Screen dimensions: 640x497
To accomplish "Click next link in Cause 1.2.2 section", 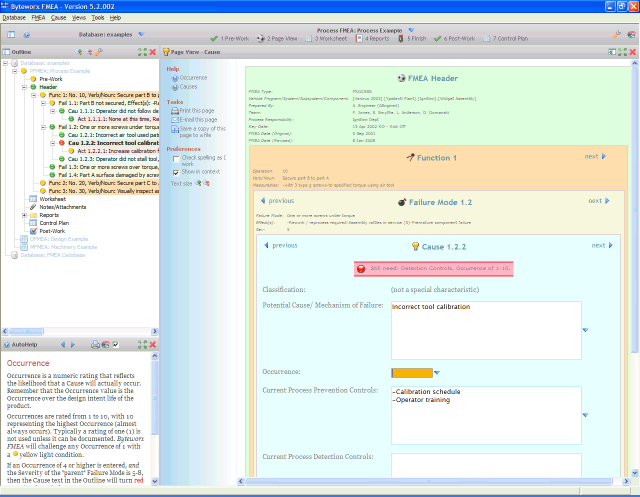I will coord(602,245).
